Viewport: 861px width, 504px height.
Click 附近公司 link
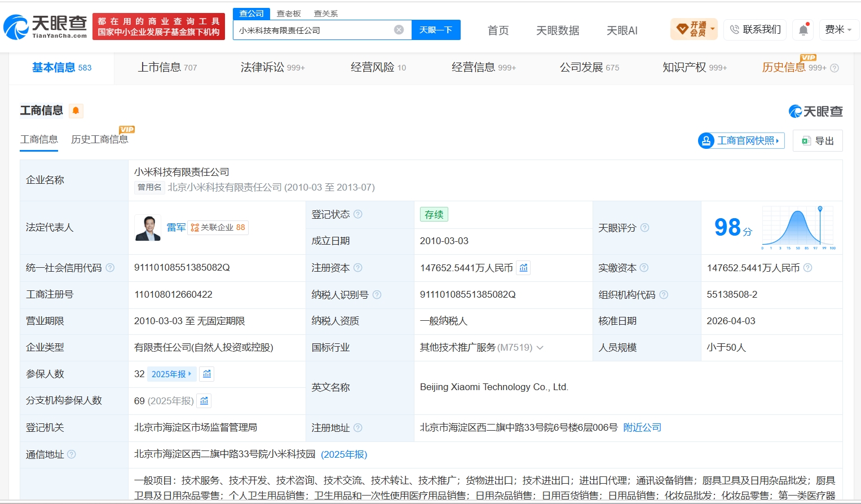pos(642,428)
